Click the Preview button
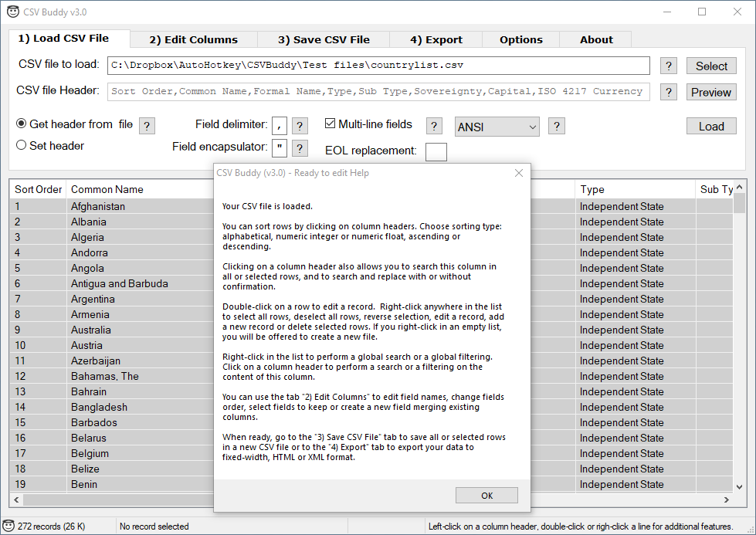756x535 pixels. pyautogui.click(x=711, y=92)
